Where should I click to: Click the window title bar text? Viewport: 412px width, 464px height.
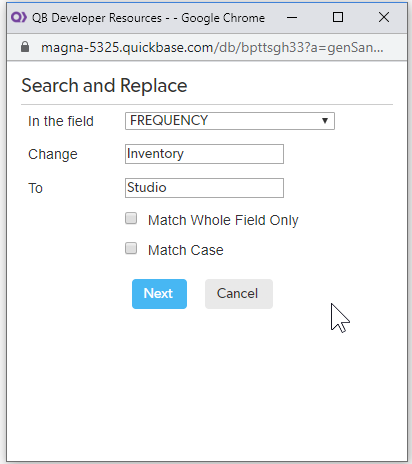tap(148, 18)
